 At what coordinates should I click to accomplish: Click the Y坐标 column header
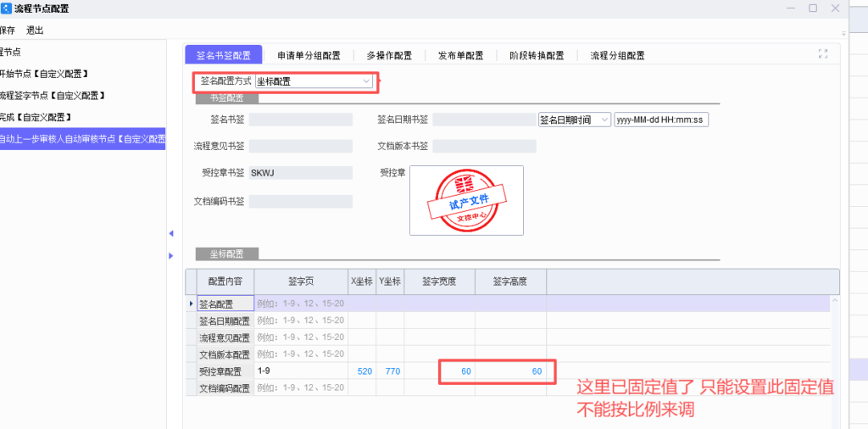(x=390, y=281)
